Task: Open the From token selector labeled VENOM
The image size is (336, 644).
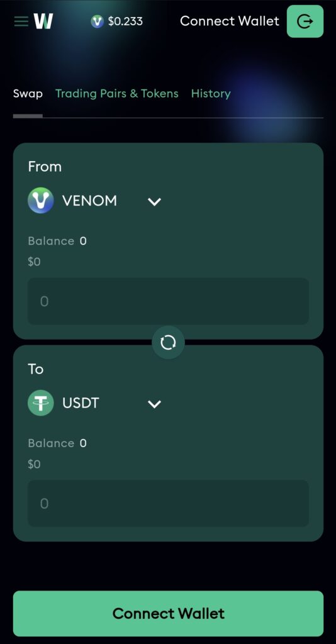Action: (94, 201)
